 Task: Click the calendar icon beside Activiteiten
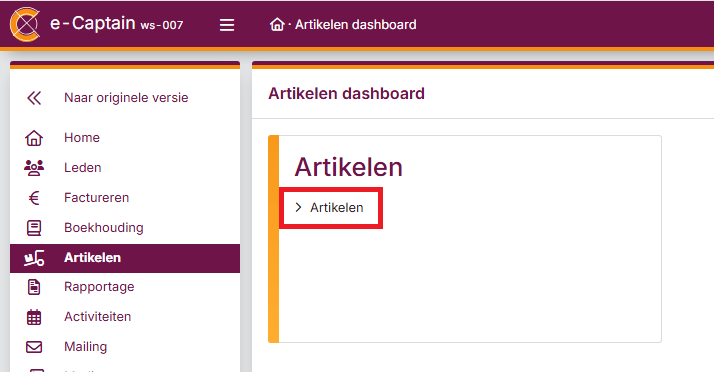34,317
